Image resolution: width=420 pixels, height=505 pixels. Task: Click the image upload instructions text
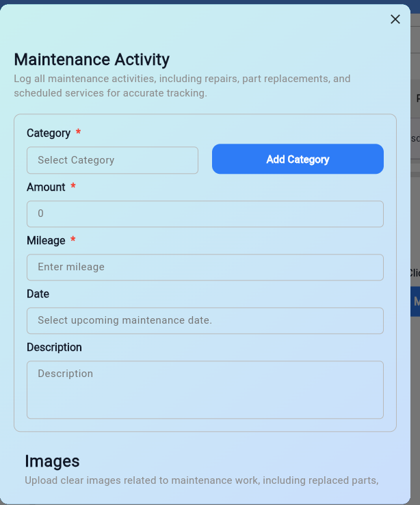[x=201, y=480]
